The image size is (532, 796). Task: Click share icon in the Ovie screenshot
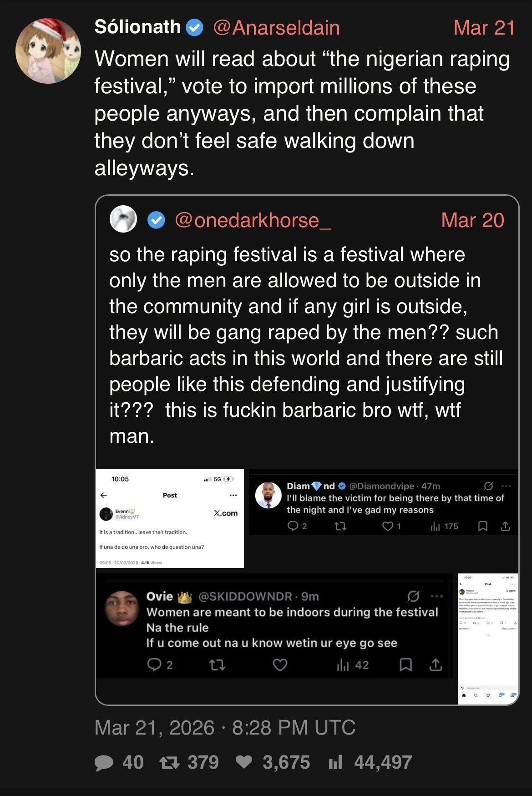click(436, 665)
